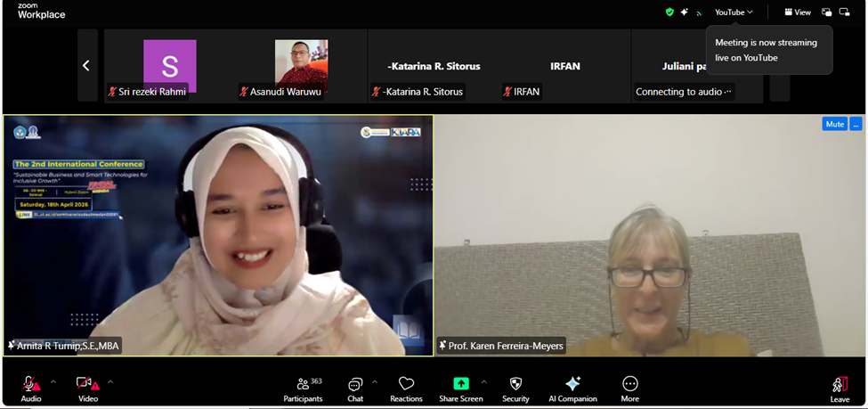This screenshot has width=868, height=409.
Task: Open the Chat panel
Action: [355, 389]
